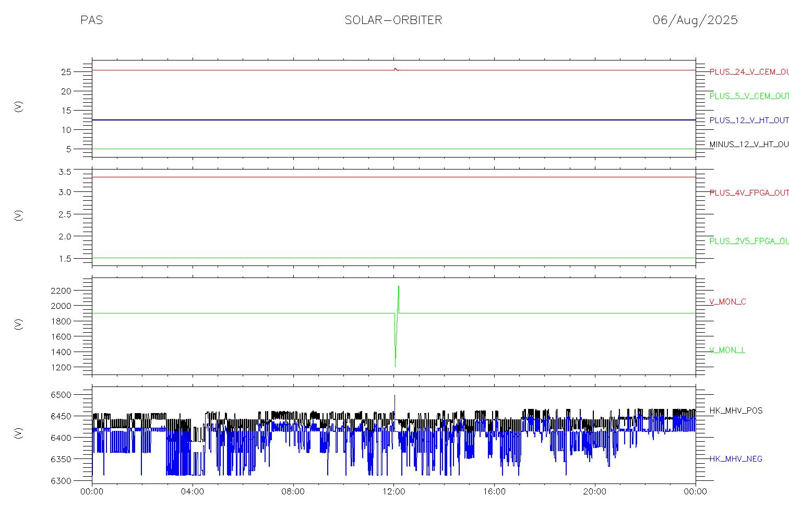Select the PLUS_24_V_CEM_OUT legend label
Viewport: 789px width, 532px height.
749,72
